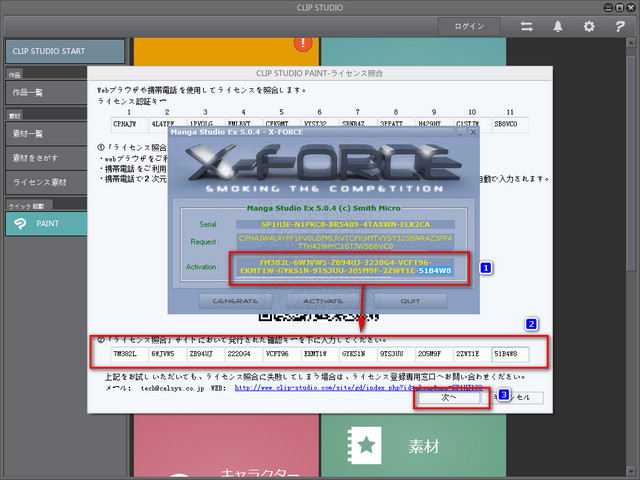Open the clip-studio.com support link
This screenshot has height=480, width=640.
click(358, 387)
